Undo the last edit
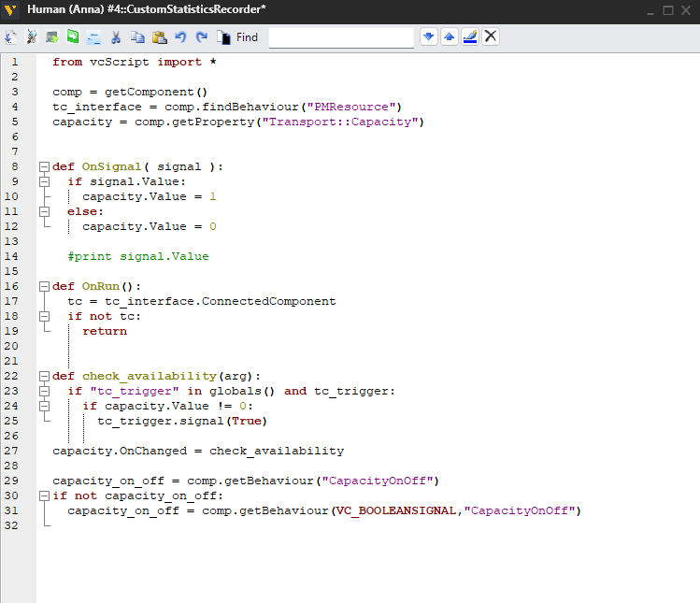Image resolution: width=700 pixels, height=603 pixels. coord(180,37)
